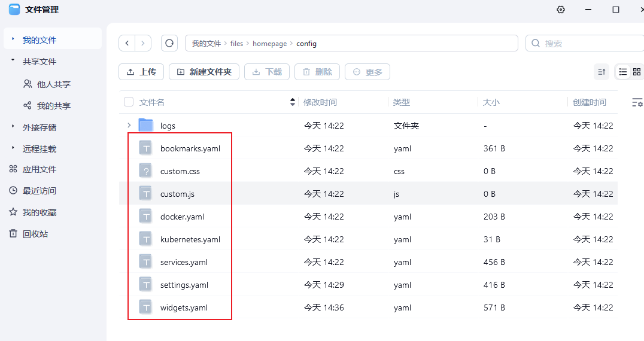
Task: Collapse the 共享文件 sidebar section
Action: [x=13, y=61]
